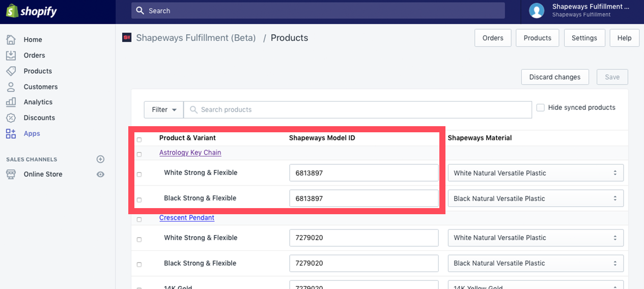Open Crescent Pendant White Natural Versatile Plastic dropdown
The height and width of the screenshot is (289, 644).
click(536, 238)
